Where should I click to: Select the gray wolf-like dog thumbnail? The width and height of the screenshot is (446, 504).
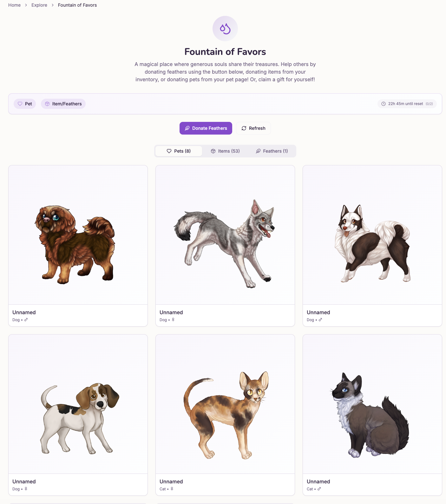[225, 235]
